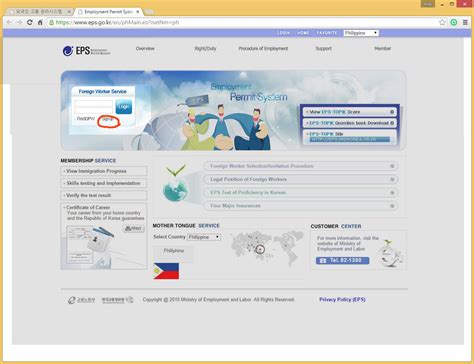474x364 pixels.
Task: Open the Support menu
Action: 324,49
